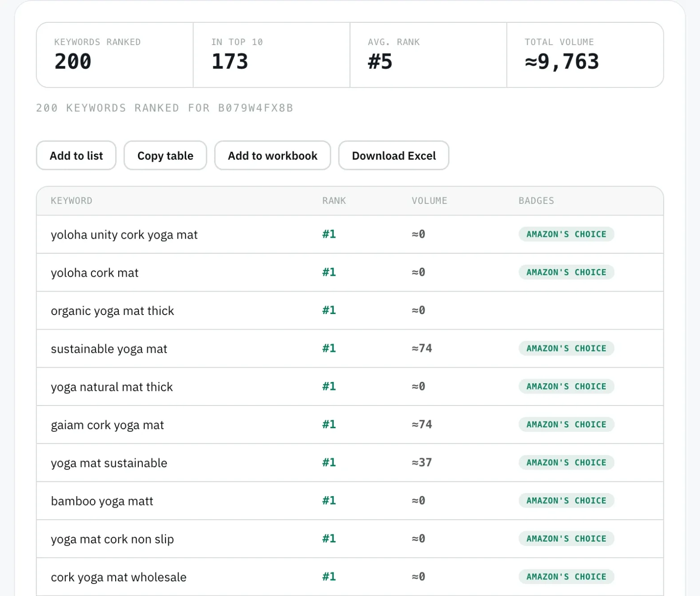This screenshot has height=596, width=700.
Task: Select keyword 'yoloha unity cork yoga mat'
Action: pyautogui.click(x=124, y=235)
